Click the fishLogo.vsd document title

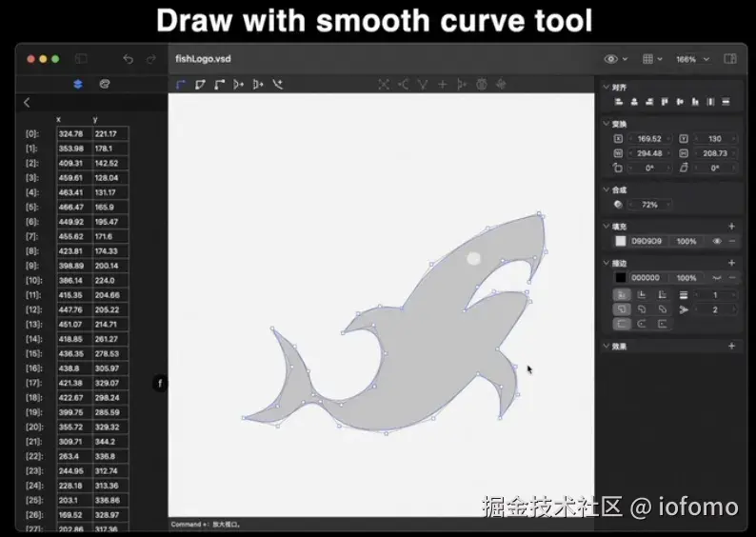click(203, 59)
